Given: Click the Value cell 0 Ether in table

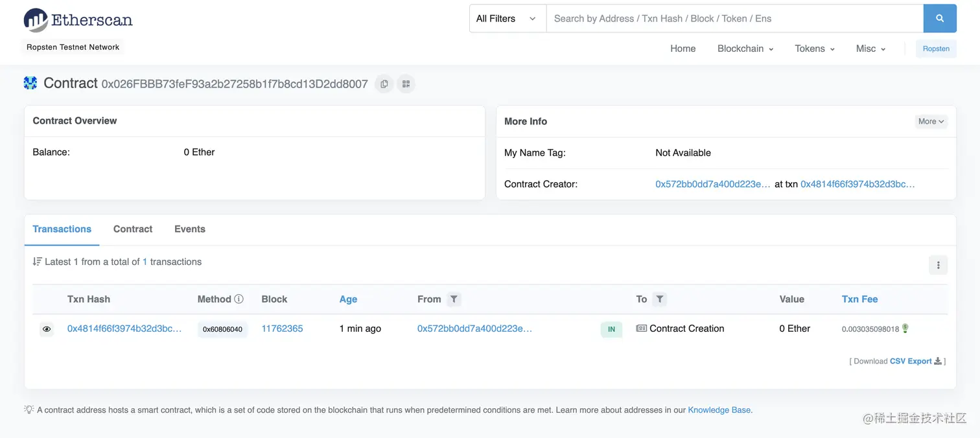Looking at the screenshot, I should 795,328.
